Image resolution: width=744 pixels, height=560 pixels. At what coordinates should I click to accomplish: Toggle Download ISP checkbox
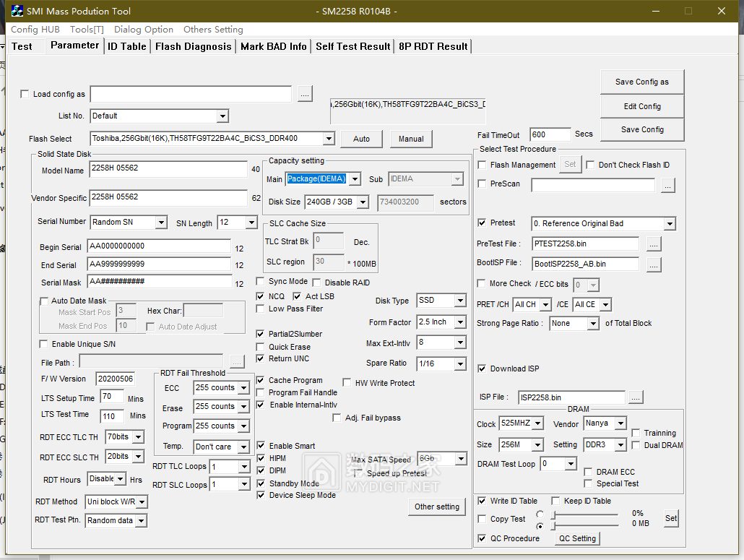tap(482, 369)
